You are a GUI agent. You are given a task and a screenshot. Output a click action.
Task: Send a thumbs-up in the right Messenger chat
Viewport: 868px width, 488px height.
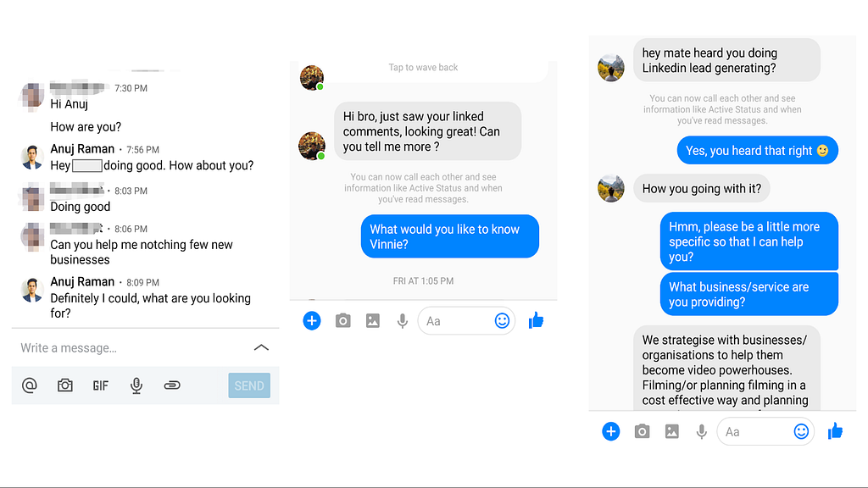(835, 431)
